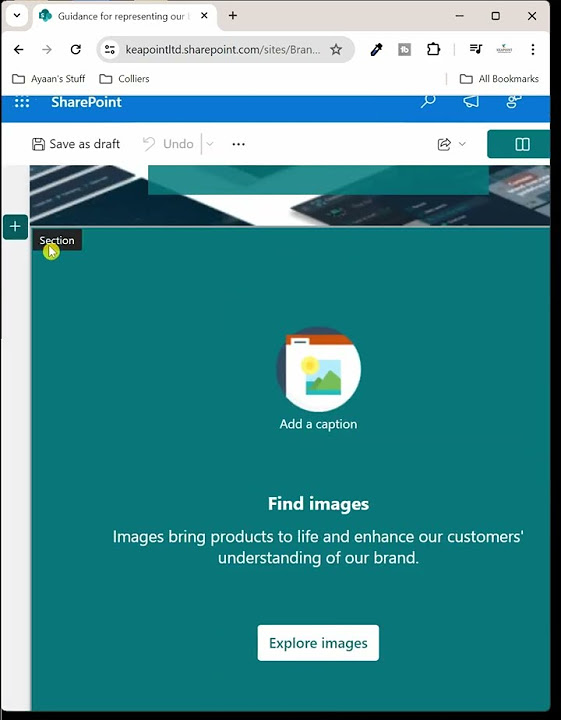Image resolution: width=561 pixels, height=720 pixels.
Task: Open the megaphone announcements icon
Action: coord(471,101)
